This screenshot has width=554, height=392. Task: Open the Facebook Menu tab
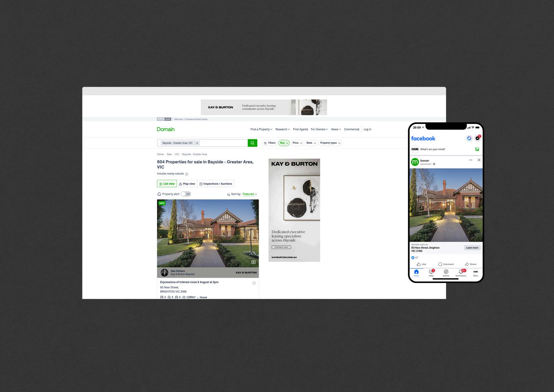coord(476,273)
